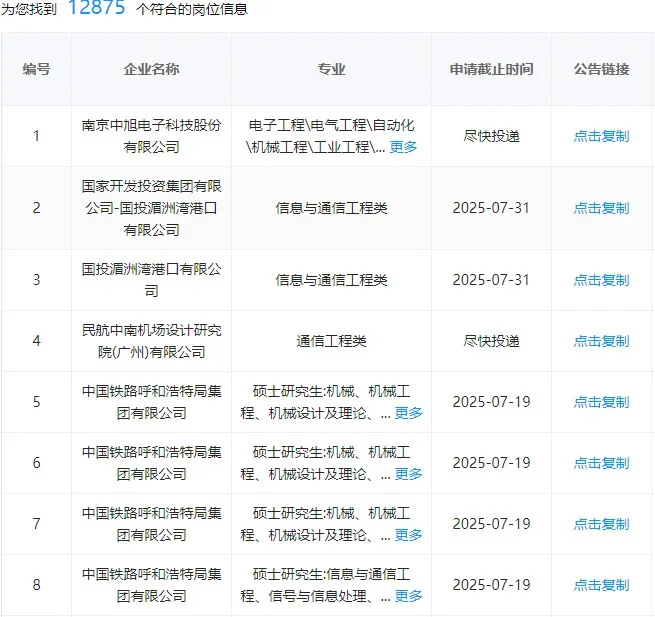
Task: Expand 更多 majors in row 8
Action: 408,596
